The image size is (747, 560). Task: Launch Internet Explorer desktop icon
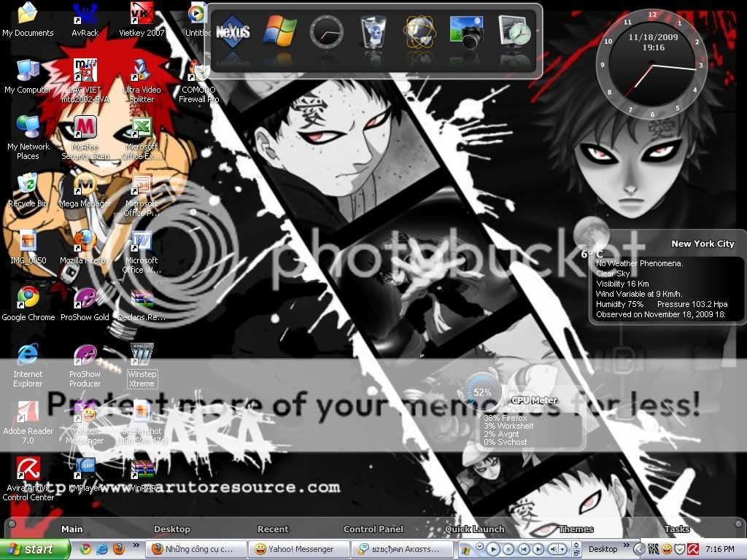(x=28, y=366)
